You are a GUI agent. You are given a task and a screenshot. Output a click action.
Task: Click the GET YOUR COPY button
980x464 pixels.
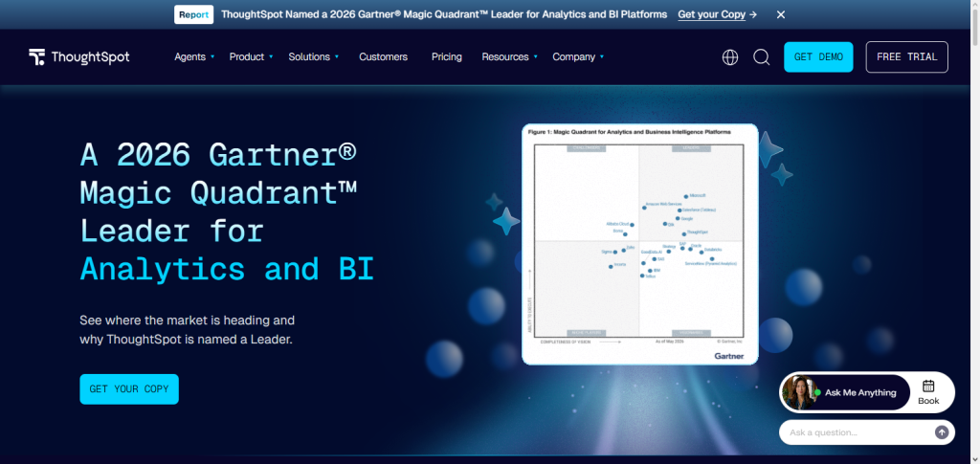[x=129, y=389]
